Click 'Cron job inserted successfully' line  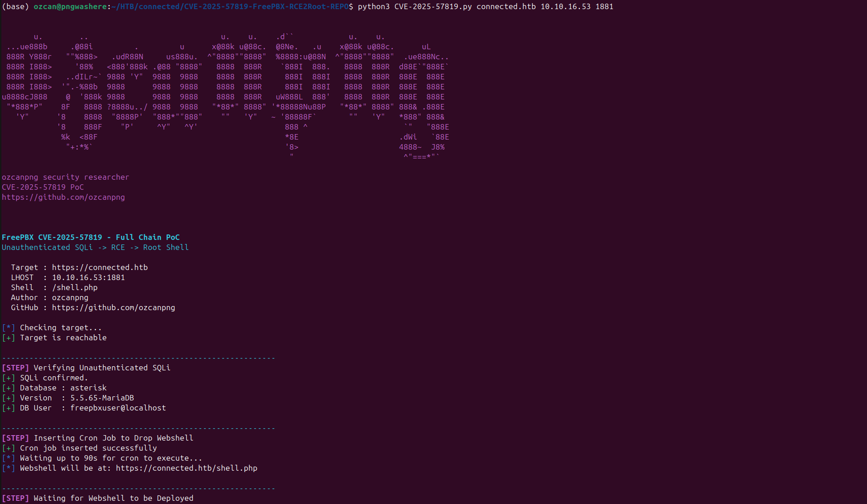click(79, 448)
